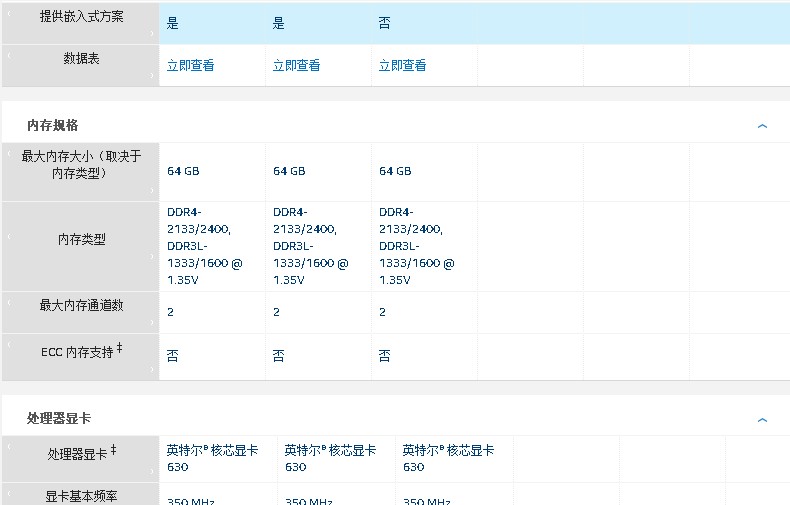This screenshot has height=505, width=790.
Task: Open third column 立即查看 datasheet link
Action: tap(402, 65)
